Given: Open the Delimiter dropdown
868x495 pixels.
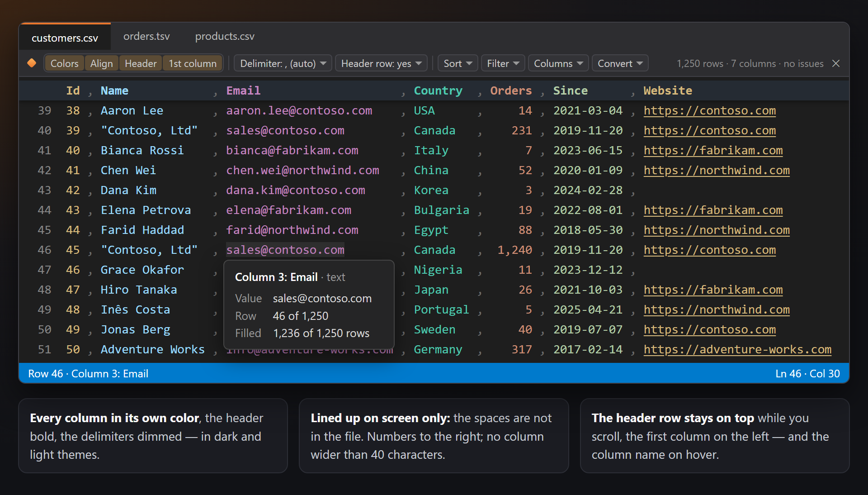Looking at the screenshot, I should click(x=283, y=63).
